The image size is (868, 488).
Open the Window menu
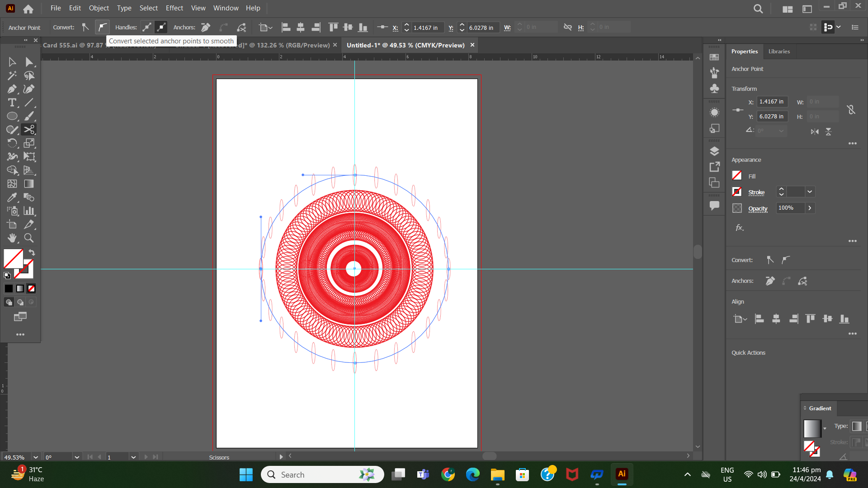point(226,8)
